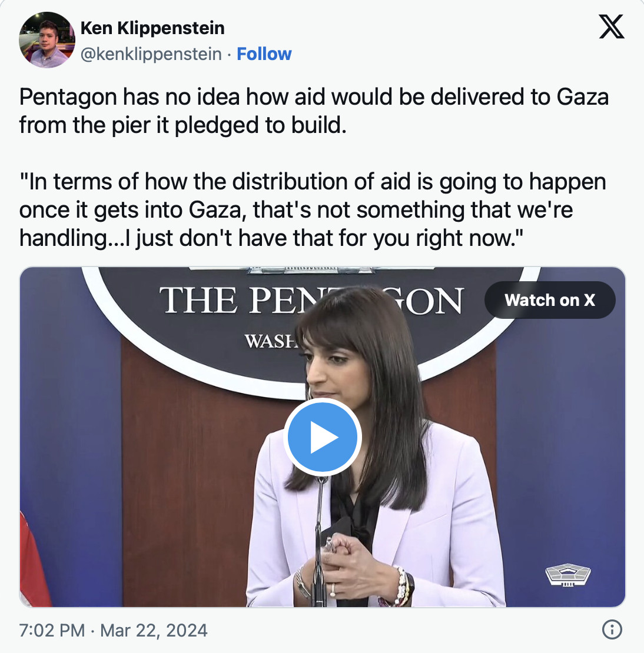This screenshot has width=644, height=653.
Task: Open the X logo in the top-right corner
Action: point(612,27)
